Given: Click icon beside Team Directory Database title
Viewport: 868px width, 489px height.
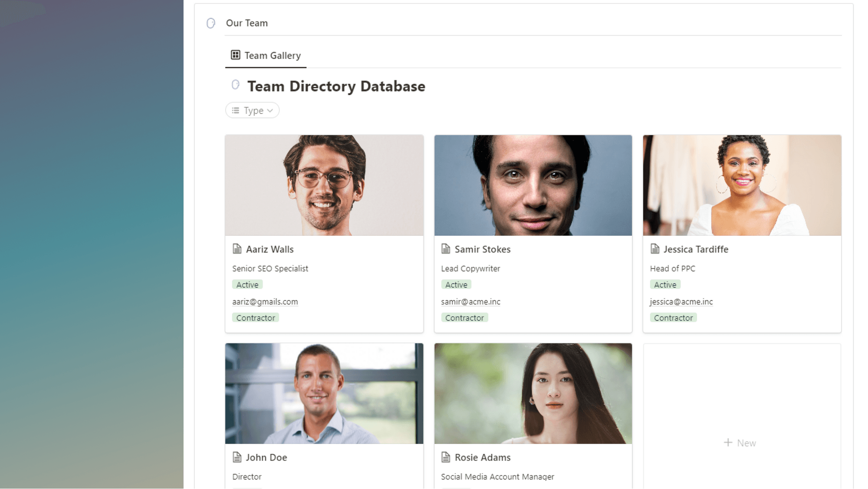Looking at the screenshot, I should coord(236,85).
